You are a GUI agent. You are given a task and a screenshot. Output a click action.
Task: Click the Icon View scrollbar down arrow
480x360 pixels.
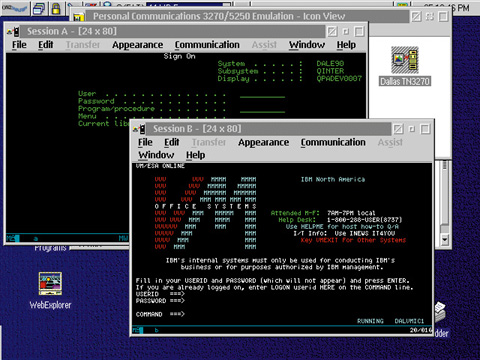[x=444, y=239]
